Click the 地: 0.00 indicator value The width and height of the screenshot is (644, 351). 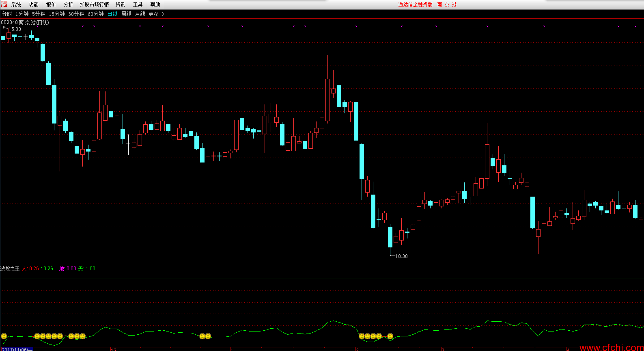(x=68, y=269)
